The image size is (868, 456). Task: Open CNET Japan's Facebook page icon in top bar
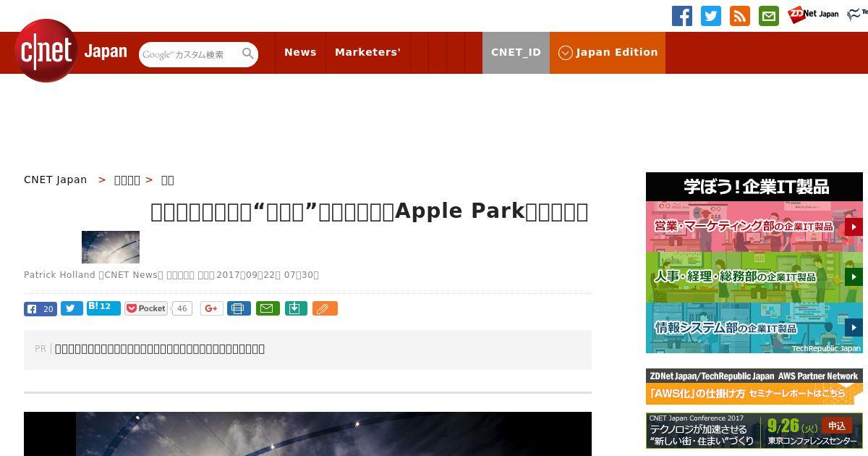tap(682, 16)
